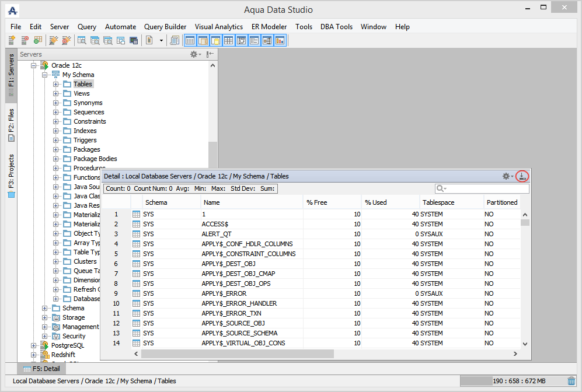
Task: Open the Query Builder menu
Action: [165, 27]
